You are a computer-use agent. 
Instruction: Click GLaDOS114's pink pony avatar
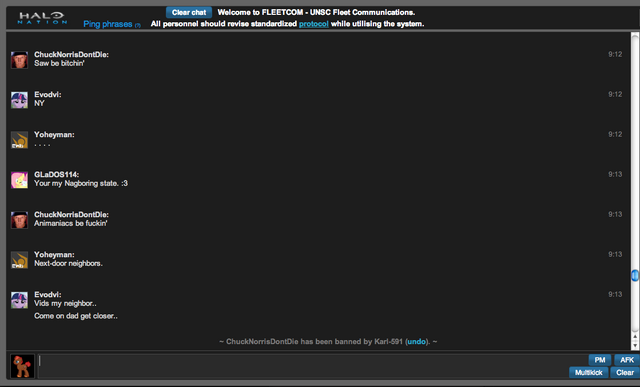[x=19, y=180]
